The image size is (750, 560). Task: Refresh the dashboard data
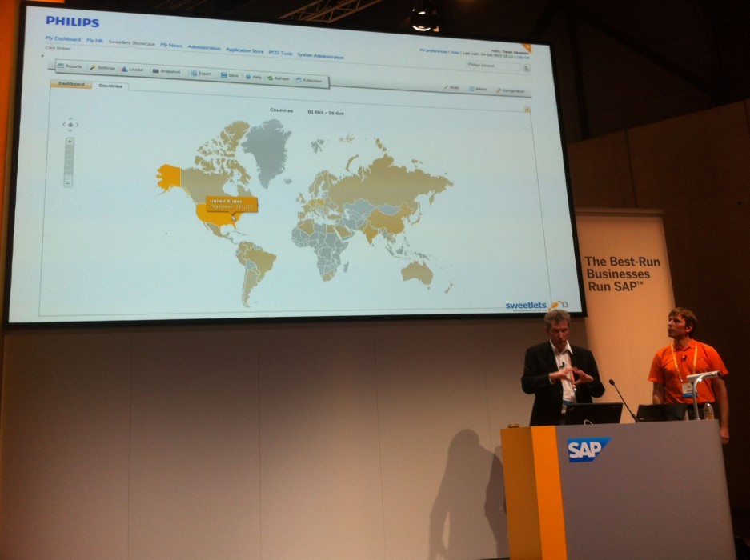pyautogui.click(x=279, y=78)
